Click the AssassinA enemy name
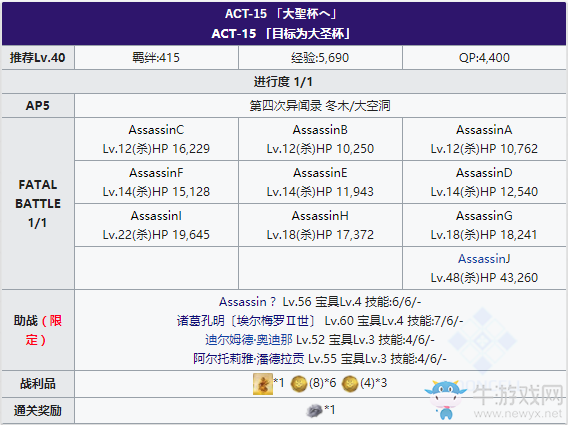Viewport: 568px width, 425px height. (x=484, y=130)
